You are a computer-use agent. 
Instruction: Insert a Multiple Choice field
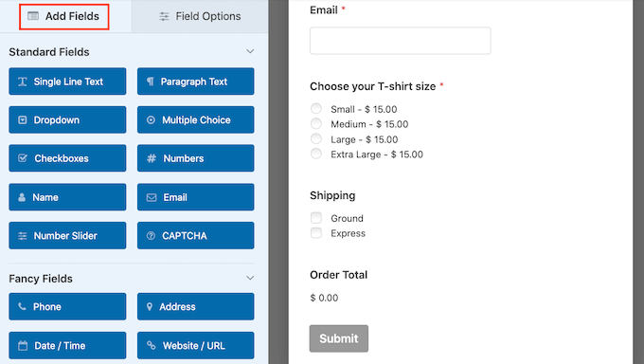pos(195,119)
